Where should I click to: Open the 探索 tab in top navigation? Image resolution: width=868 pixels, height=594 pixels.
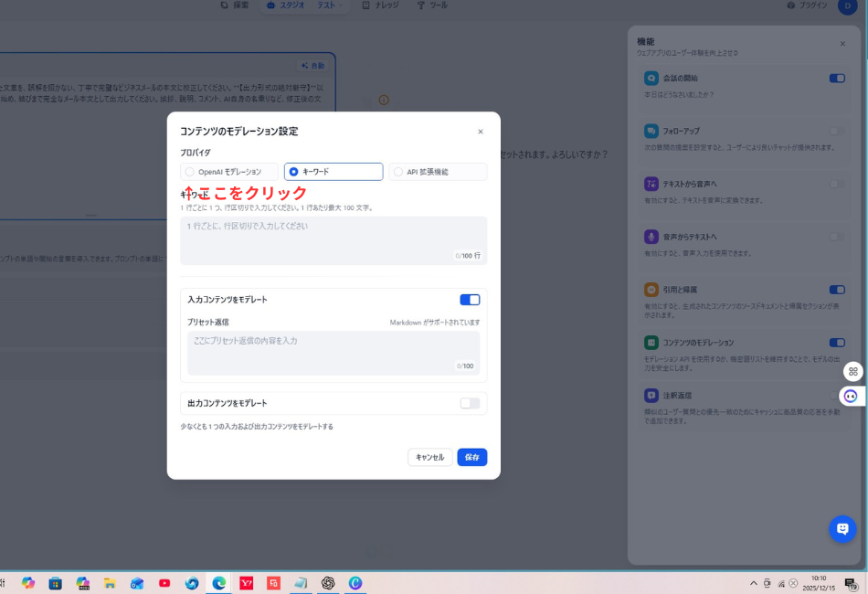(x=235, y=5)
